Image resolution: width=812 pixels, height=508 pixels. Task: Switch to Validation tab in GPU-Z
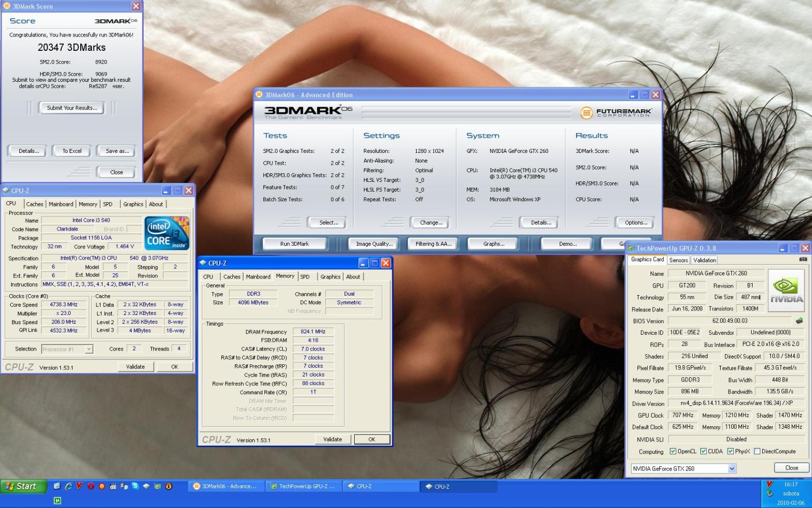point(704,260)
